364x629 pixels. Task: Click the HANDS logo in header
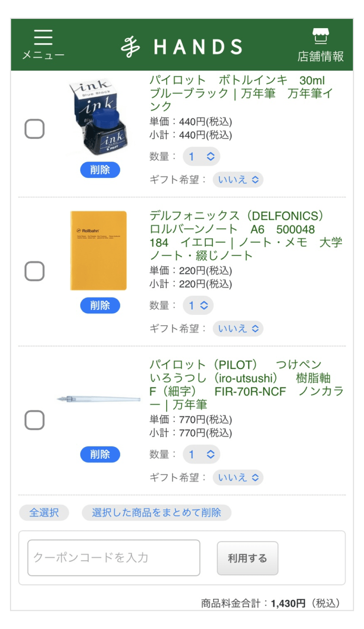tap(182, 47)
